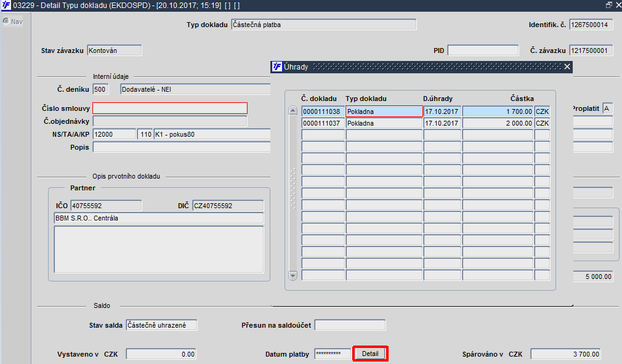Click CZK currency in the 1 700.00 row
This screenshot has height=364, width=622.
(543, 111)
